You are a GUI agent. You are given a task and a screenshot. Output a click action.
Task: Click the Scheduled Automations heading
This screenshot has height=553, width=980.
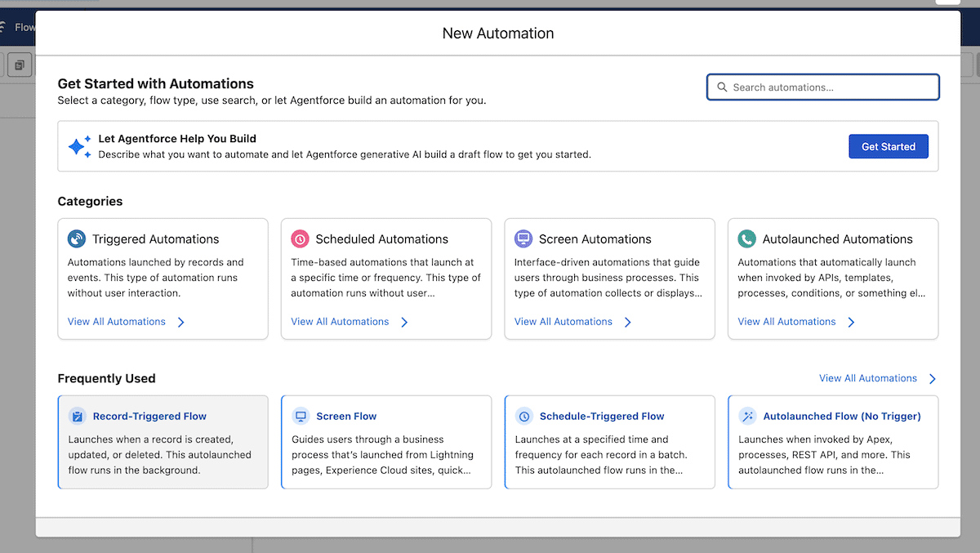[382, 239]
